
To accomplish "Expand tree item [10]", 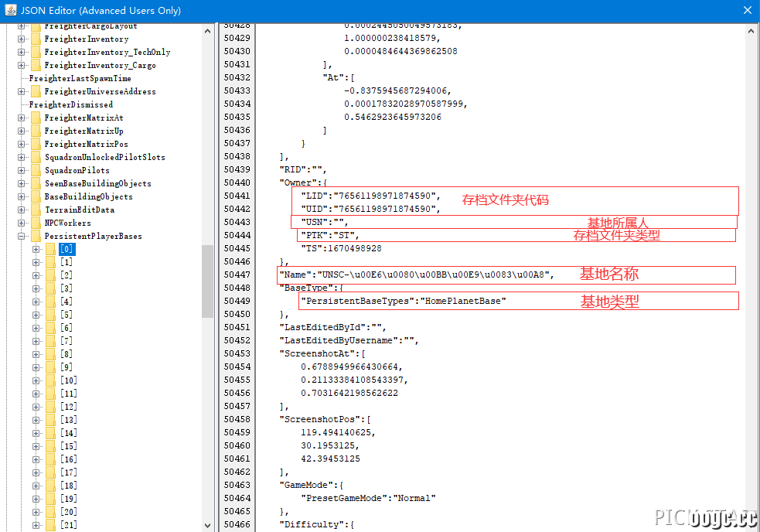I will pyautogui.click(x=36, y=380).
